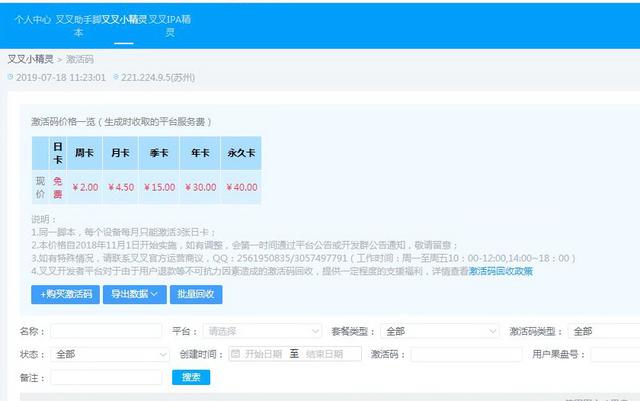
Task: Click 叉叉小精灵 in the breadcrumb
Action: [x=30, y=59]
